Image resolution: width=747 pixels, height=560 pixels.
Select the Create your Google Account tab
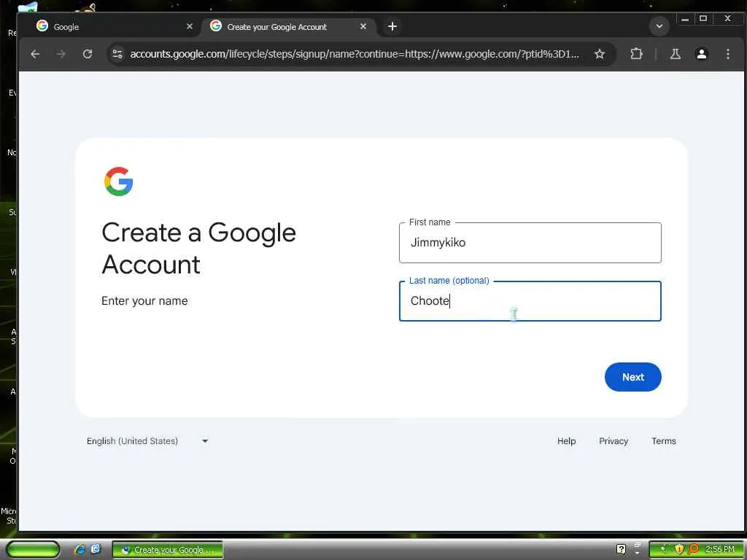[x=288, y=27]
